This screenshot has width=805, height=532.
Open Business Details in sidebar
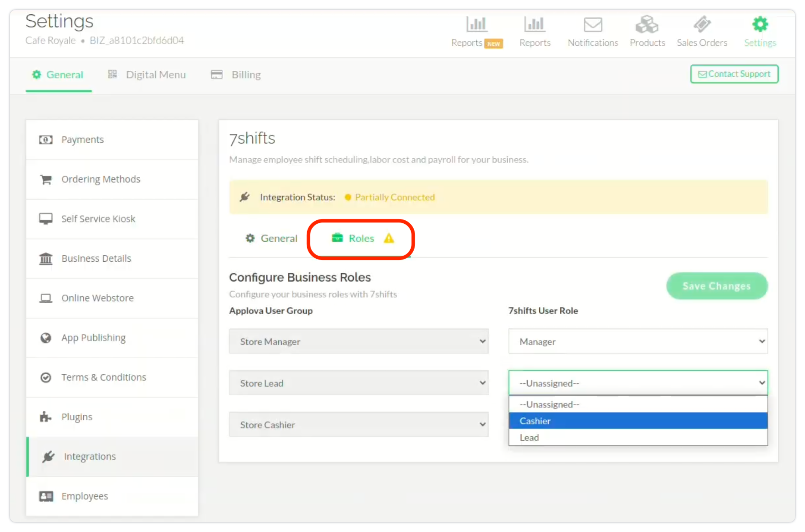(112, 259)
